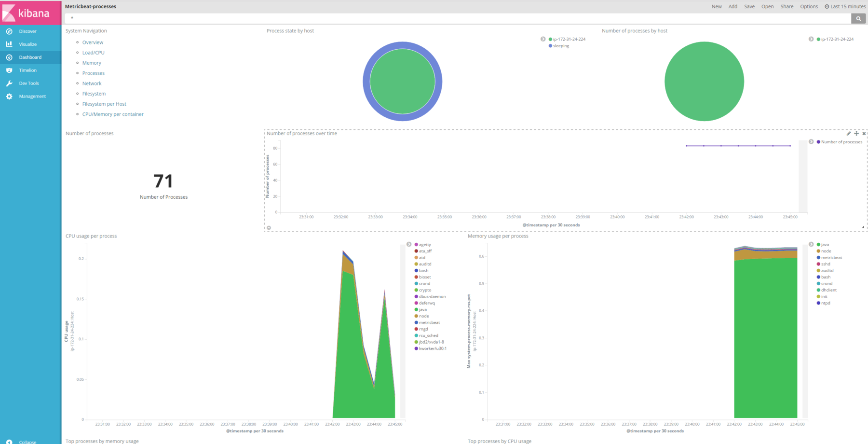868x444 pixels.
Task: Remove the processes over time panel
Action: coord(864,134)
